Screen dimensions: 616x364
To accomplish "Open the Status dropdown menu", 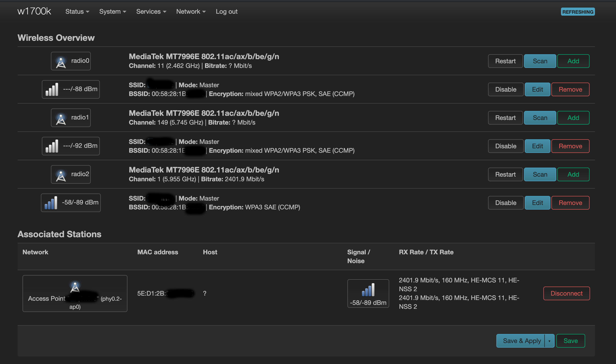I will (77, 11).
